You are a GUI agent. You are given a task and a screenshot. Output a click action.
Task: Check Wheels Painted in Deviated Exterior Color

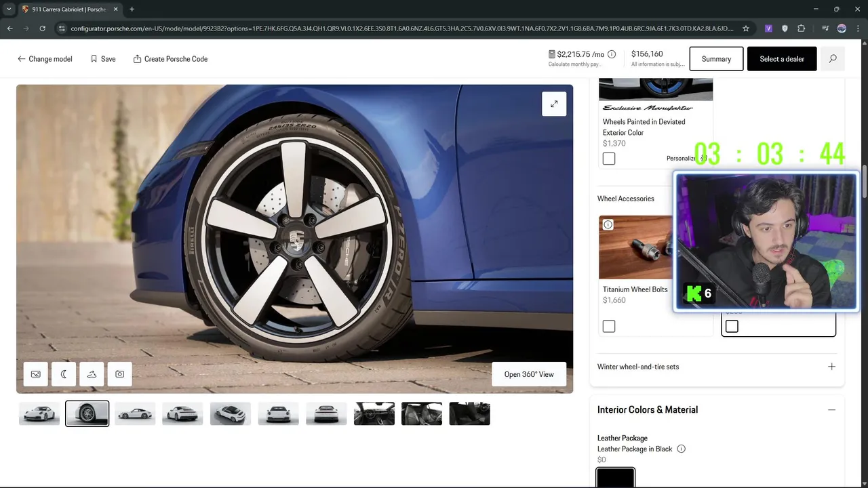tap(609, 159)
